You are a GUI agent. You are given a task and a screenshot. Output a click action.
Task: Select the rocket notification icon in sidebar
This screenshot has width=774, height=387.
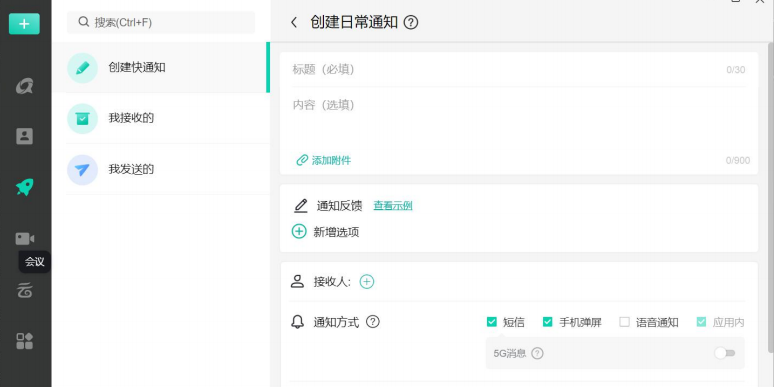(x=24, y=188)
